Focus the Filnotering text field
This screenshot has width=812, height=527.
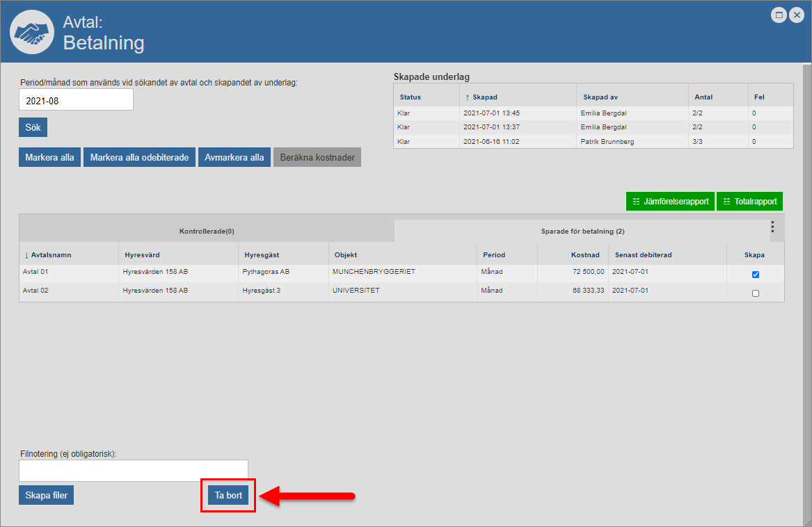133,471
